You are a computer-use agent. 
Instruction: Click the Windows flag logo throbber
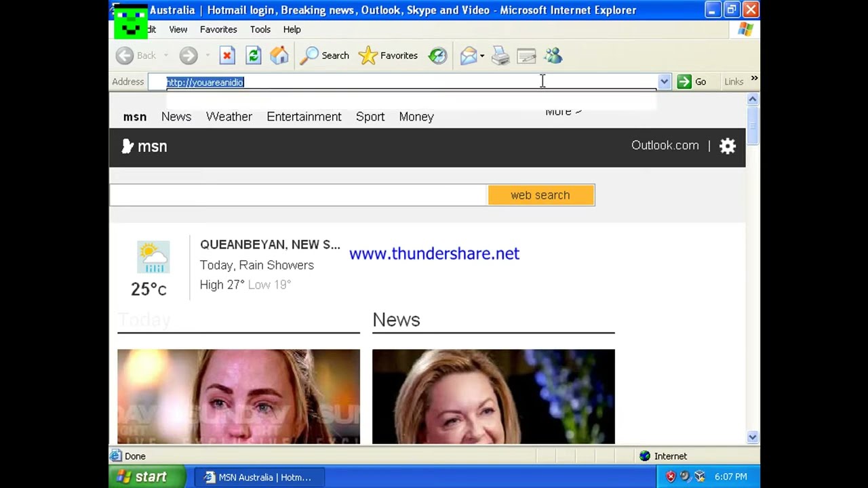click(746, 29)
